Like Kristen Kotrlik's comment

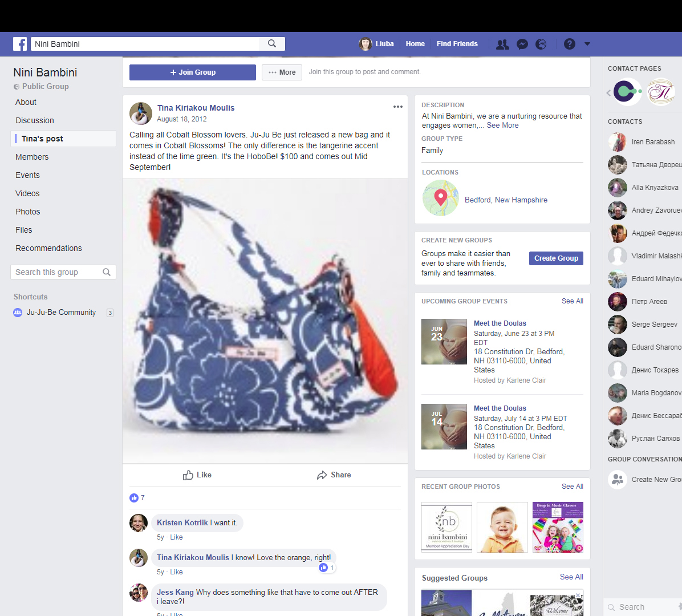[x=176, y=537]
